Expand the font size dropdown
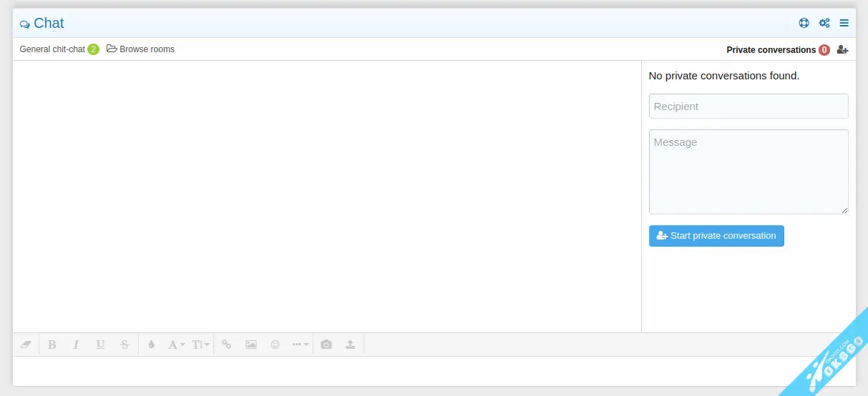Screen dimensions: 868x396 pos(200,345)
